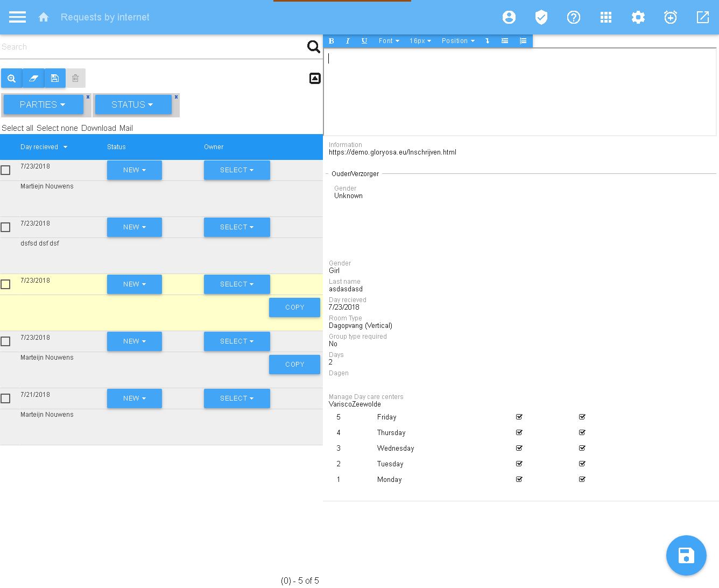Click into the Search input field
Viewport: 719px width, 588px height.
point(151,47)
